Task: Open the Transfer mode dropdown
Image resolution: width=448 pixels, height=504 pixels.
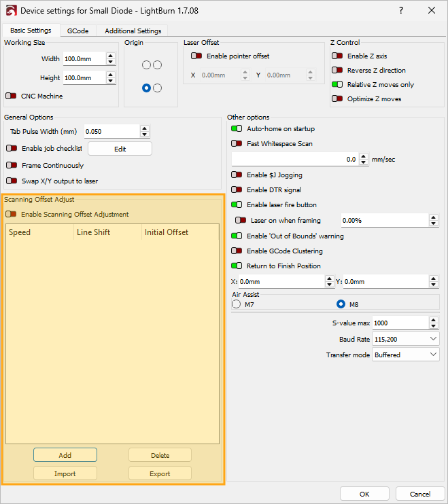Action: (406, 354)
